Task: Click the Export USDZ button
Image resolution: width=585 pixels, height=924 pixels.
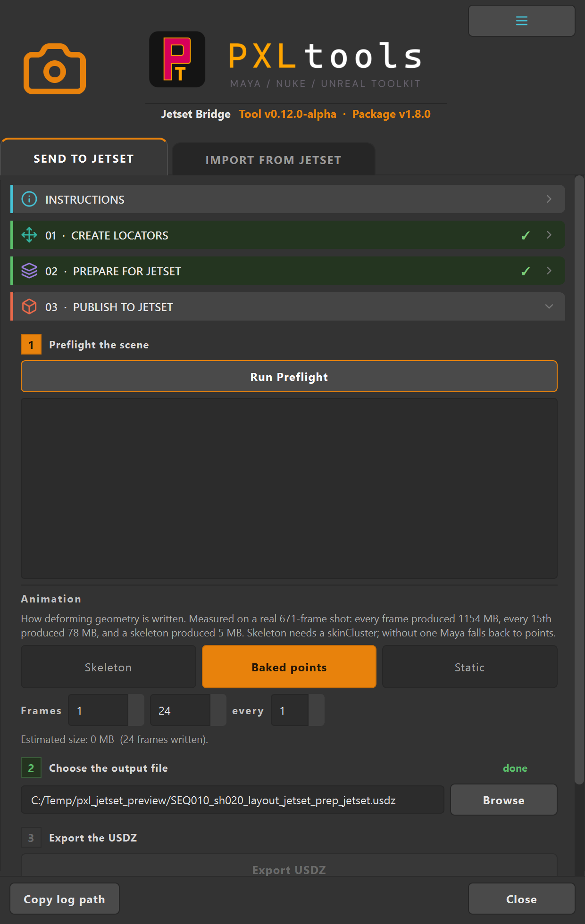Action: [x=289, y=866]
